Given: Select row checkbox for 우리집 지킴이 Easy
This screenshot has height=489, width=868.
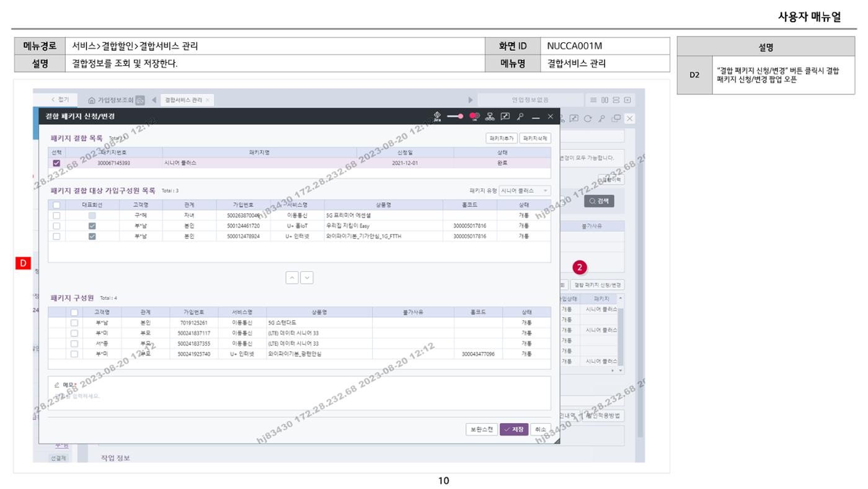Looking at the screenshot, I should tap(57, 226).
